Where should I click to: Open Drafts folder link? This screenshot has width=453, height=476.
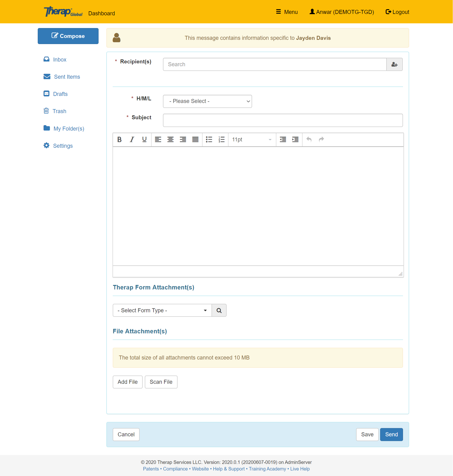click(60, 94)
